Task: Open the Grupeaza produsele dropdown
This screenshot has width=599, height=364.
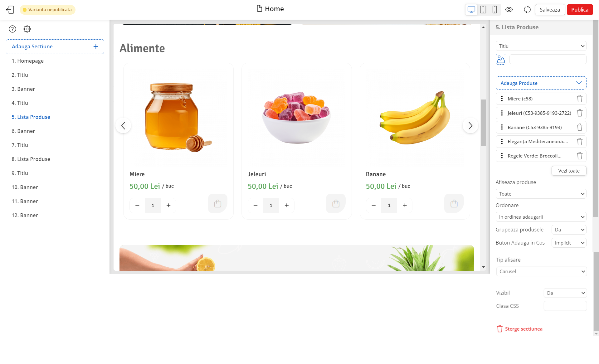Action: 569,230
